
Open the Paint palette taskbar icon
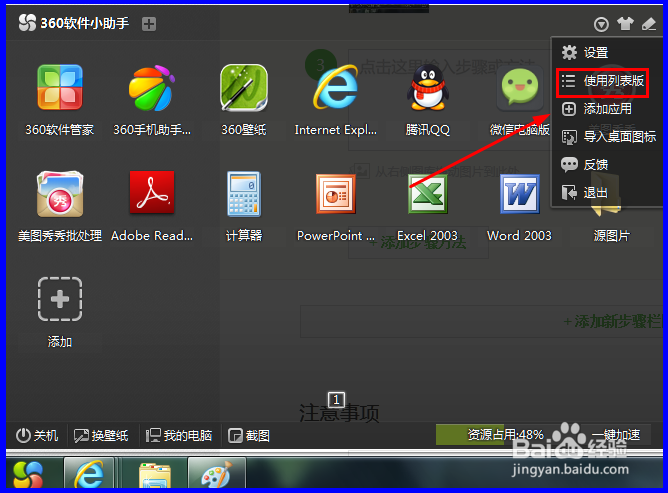tap(216, 475)
